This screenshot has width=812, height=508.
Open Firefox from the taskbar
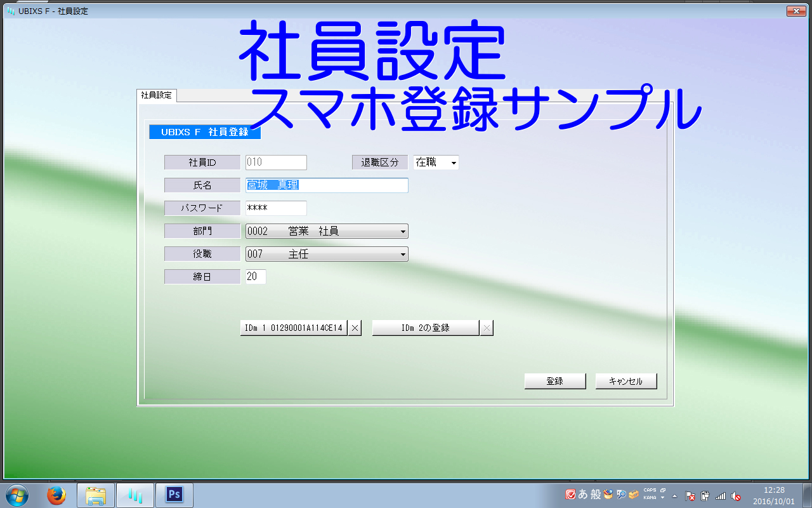click(56, 495)
